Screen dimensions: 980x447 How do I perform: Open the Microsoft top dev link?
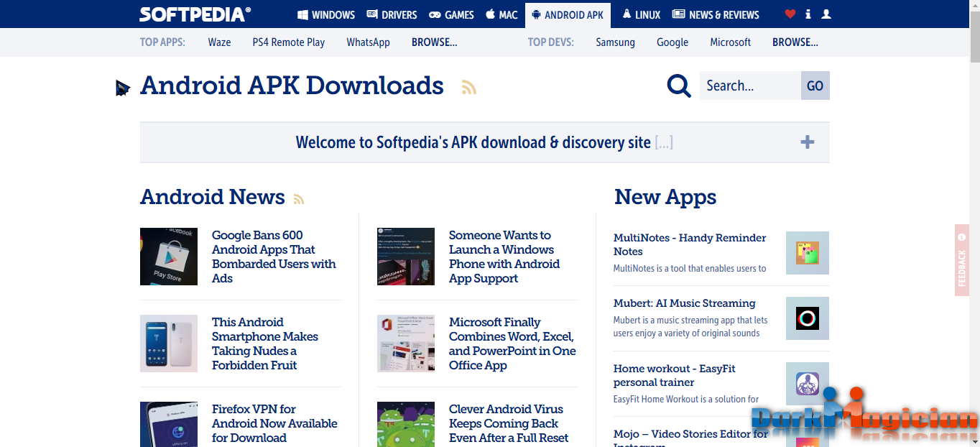730,42
